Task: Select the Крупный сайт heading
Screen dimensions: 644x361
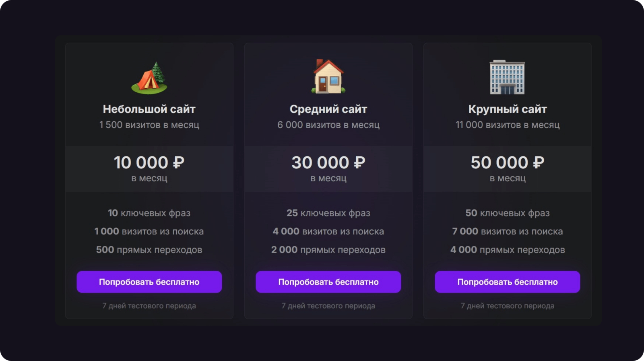Action: pos(508,109)
